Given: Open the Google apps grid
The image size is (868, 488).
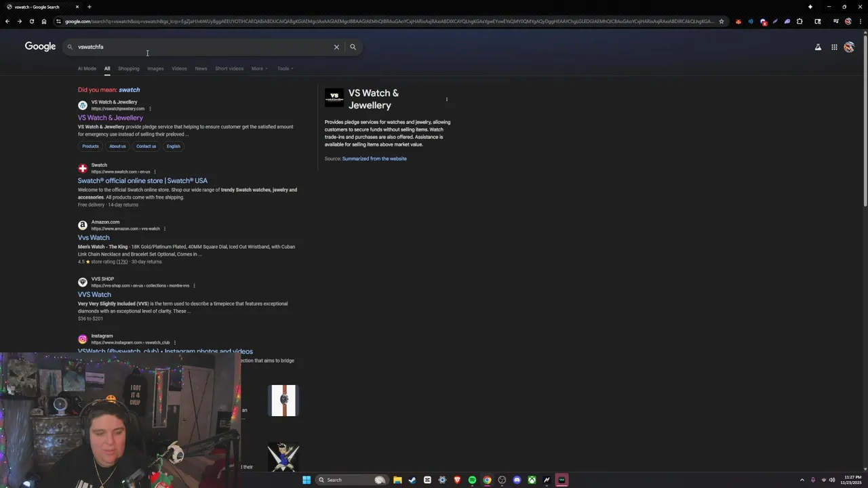Looking at the screenshot, I should click(834, 47).
